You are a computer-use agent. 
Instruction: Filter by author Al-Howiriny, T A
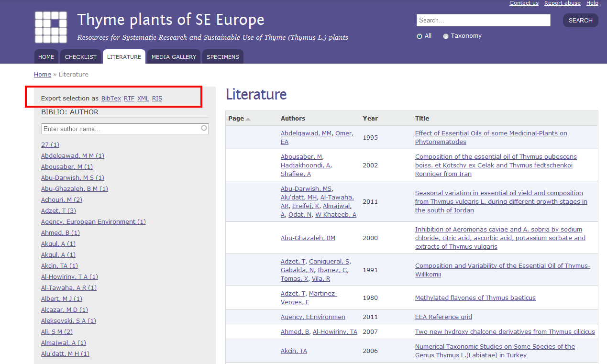click(x=69, y=276)
